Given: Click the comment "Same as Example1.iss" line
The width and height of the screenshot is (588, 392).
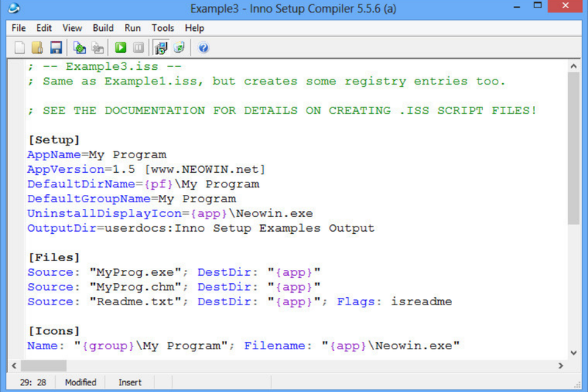Looking at the screenshot, I should (x=267, y=81).
